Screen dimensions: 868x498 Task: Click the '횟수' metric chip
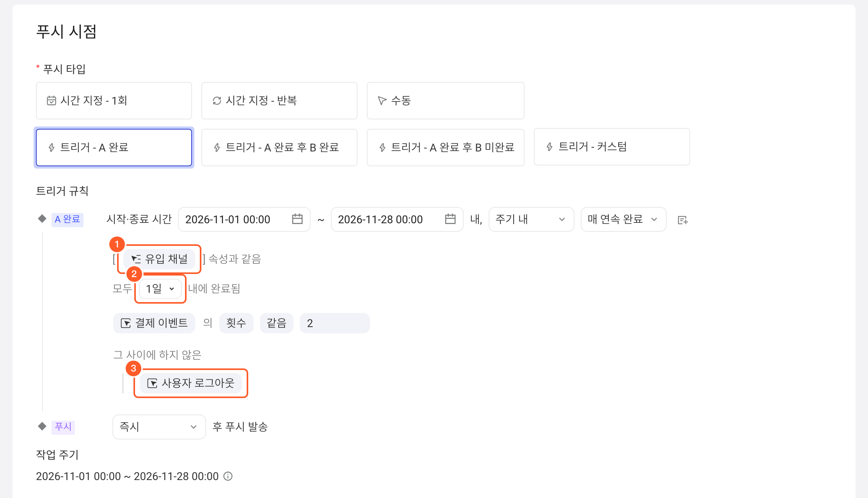click(x=237, y=323)
